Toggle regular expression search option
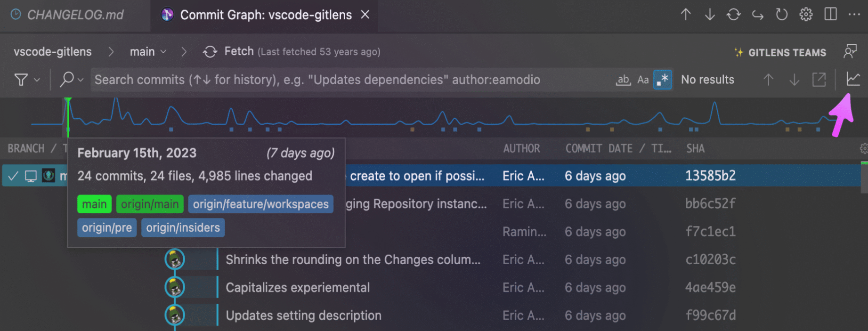Viewport: 868px width, 331px height. coord(663,80)
